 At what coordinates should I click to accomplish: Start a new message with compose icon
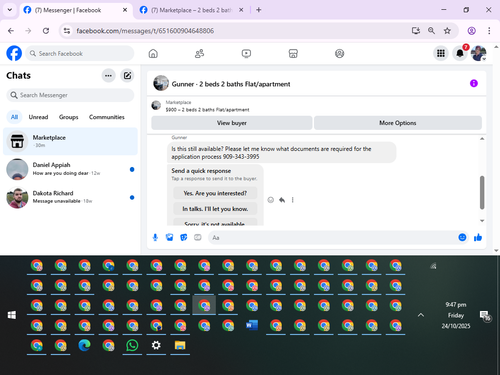(127, 76)
